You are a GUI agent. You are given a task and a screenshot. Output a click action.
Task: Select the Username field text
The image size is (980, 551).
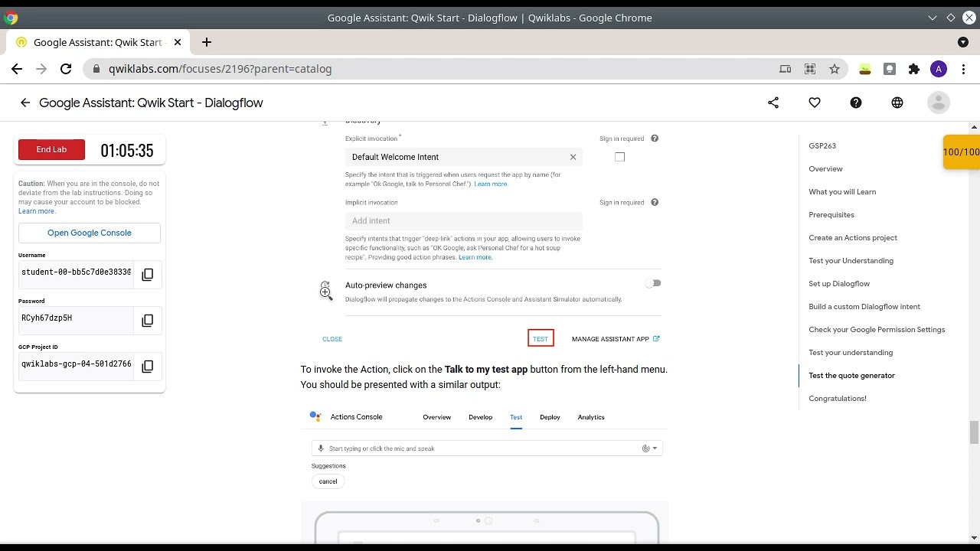[76, 272]
